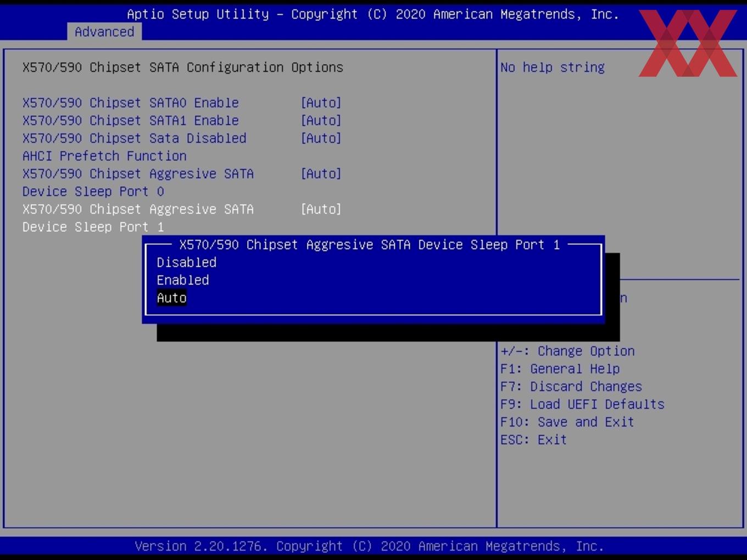Click the +/-: Change Option hint

coord(567,351)
